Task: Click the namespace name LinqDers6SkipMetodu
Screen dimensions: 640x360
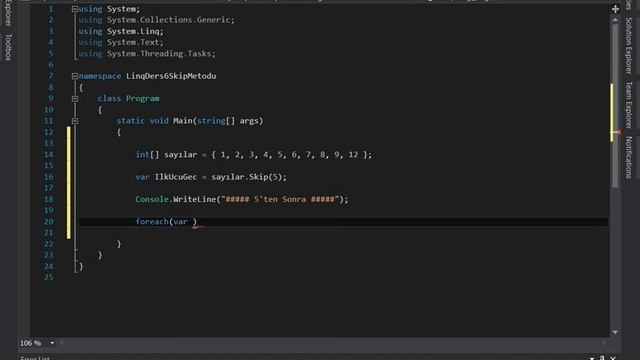Action: [171, 76]
